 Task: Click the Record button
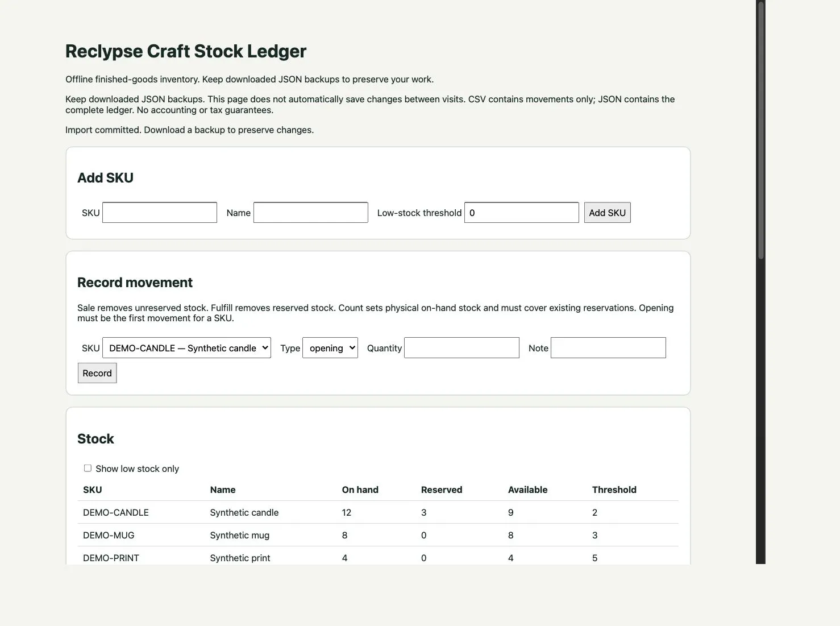(x=97, y=373)
